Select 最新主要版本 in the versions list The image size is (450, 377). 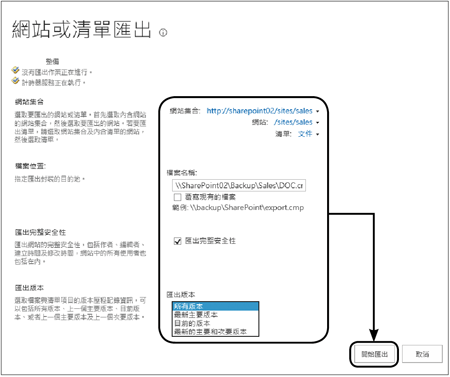tap(215, 315)
